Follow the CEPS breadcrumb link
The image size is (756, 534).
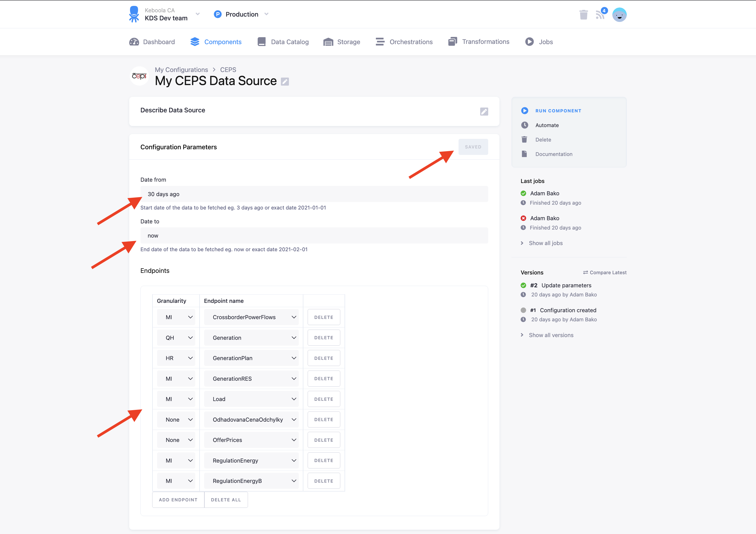point(228,70)
